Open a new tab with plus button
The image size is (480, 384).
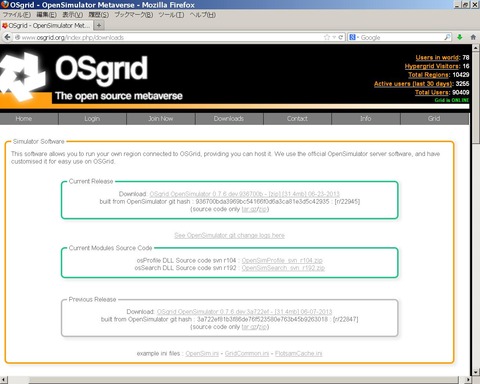[x=99, y=25]
